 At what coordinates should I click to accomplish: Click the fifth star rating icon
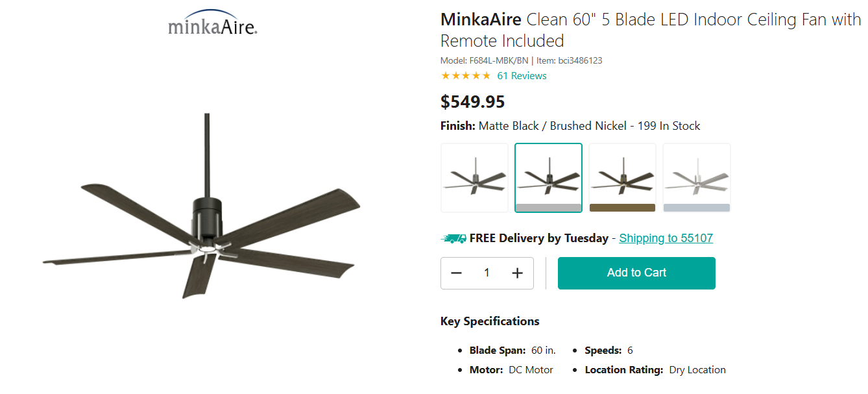(x=486, y=75)
